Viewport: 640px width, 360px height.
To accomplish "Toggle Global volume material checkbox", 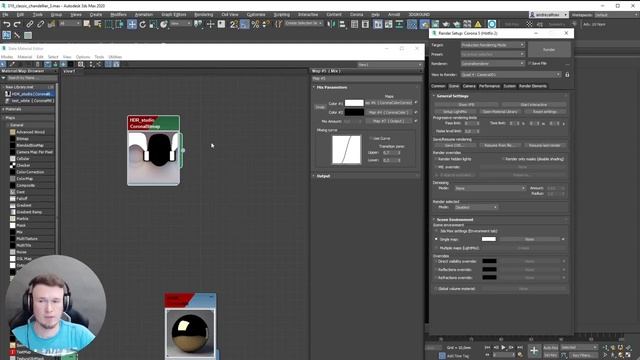I will [x=436, y=289].
